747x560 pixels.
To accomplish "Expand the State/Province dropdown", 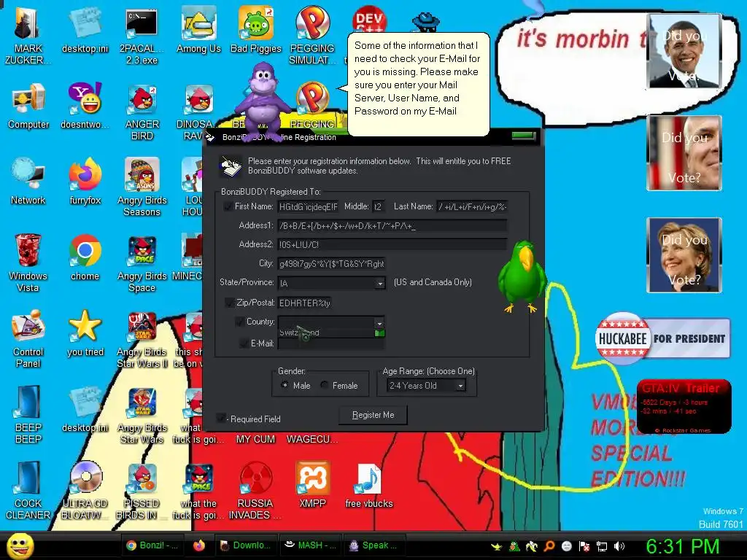I will (x=379, y=284).
